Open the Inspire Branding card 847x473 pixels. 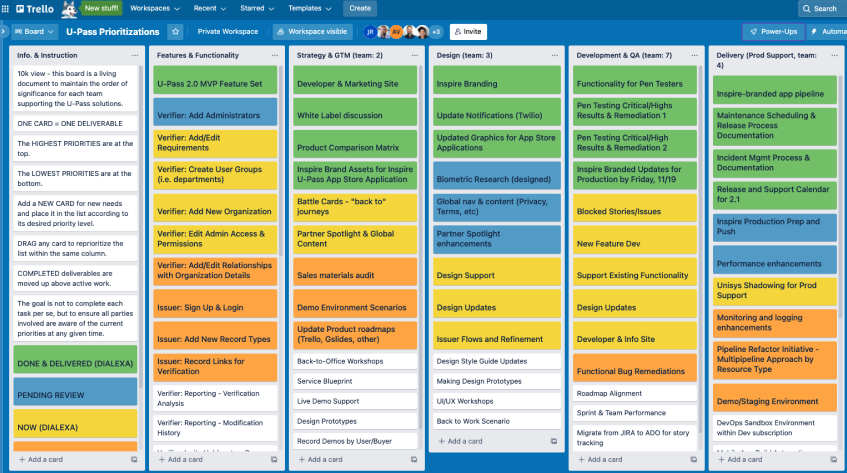[x=496, y=80]
